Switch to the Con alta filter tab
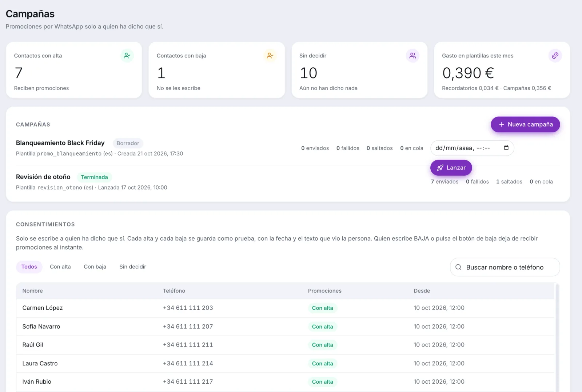The height and width of the screenshot is (392, 582). 60,267
